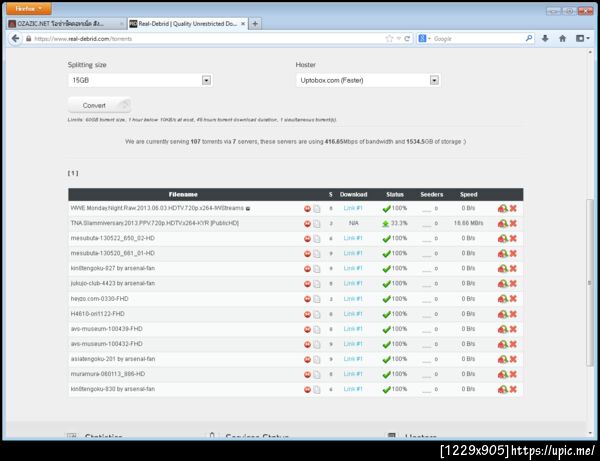This screenshot has height=461, width=600.
Task: Click the red-green action icon in kin8tengoku-930 row
Action: click(502, 389)
